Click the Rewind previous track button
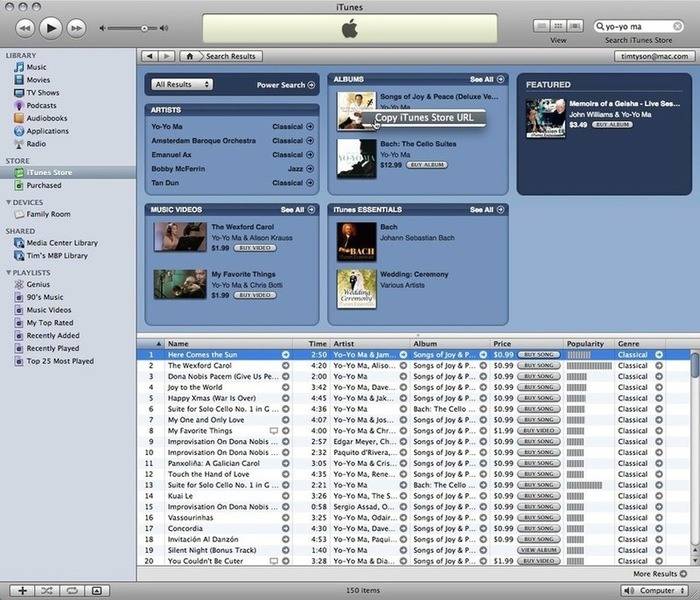The width and height of the screenshot is (700, 600). pos(25,28)
